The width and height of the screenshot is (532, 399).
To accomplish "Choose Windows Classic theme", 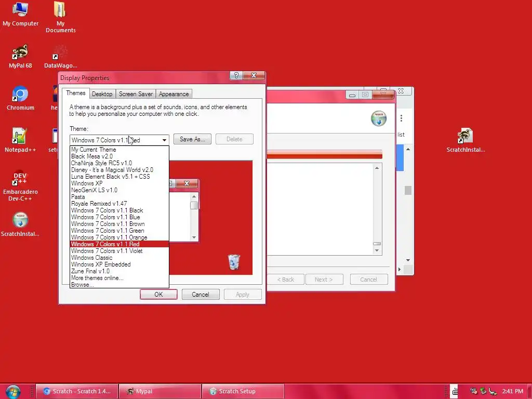I will click(119, 258).
